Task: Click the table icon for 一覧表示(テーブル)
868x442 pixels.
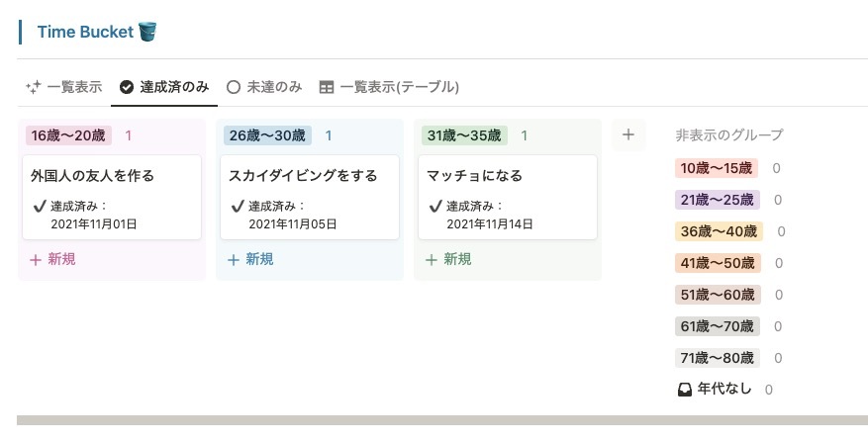Action: (x=326, y=87)
